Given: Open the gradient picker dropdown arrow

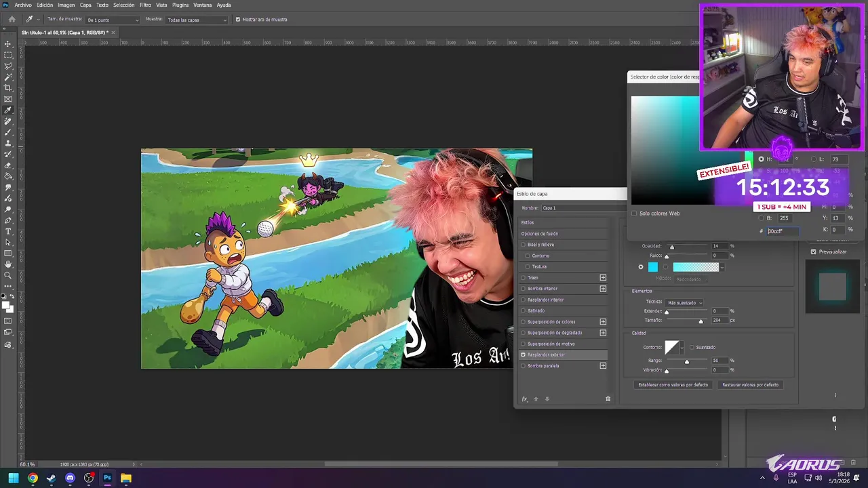Looking at the screenshot, I should (x=722, y=267).
